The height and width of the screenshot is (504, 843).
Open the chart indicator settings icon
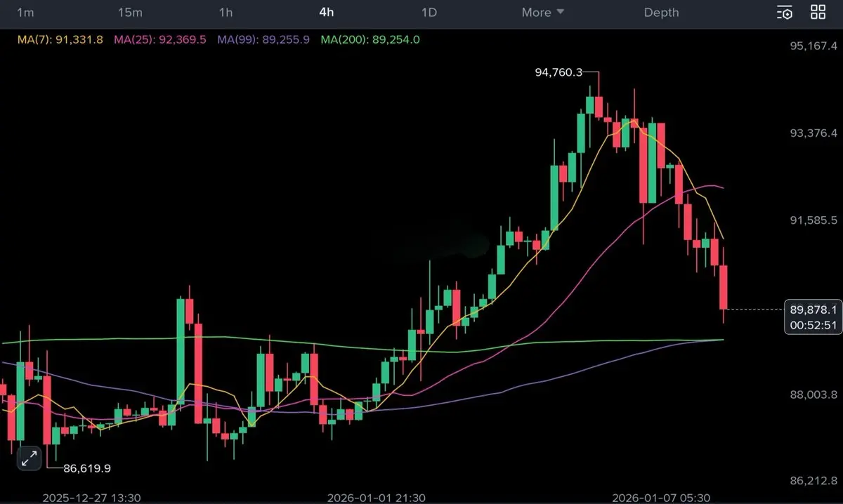[x=785, y=12]
